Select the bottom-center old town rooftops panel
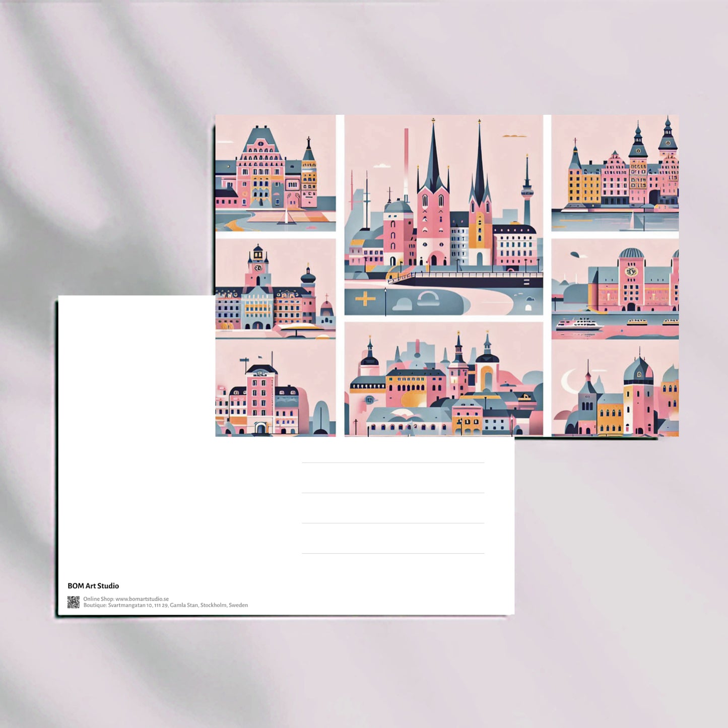 (x=443, y=379)
